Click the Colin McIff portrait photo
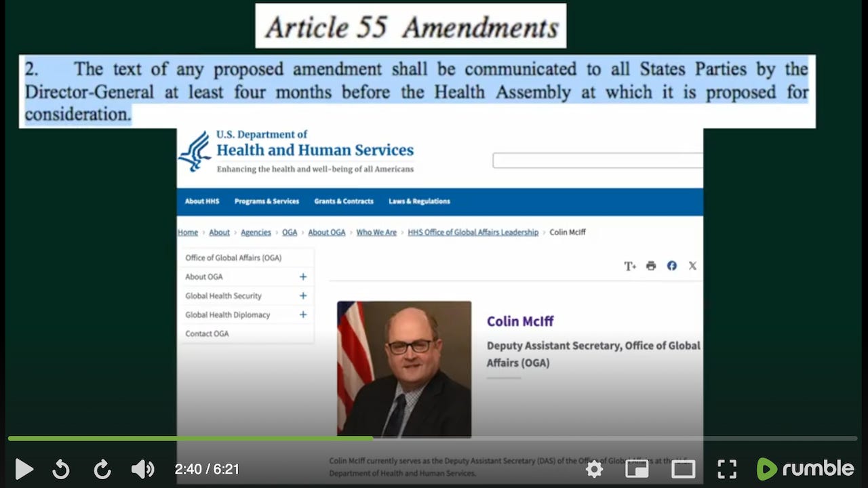 (404, 369)
